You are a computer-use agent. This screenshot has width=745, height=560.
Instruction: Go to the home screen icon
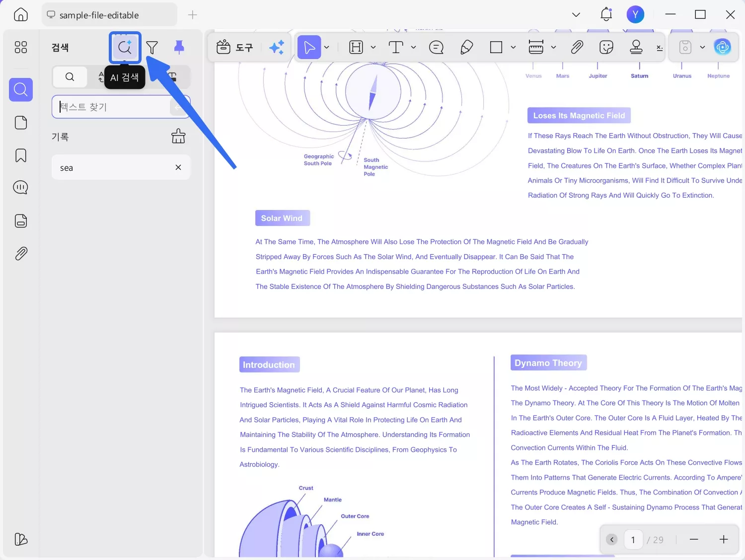click(21, 15)
